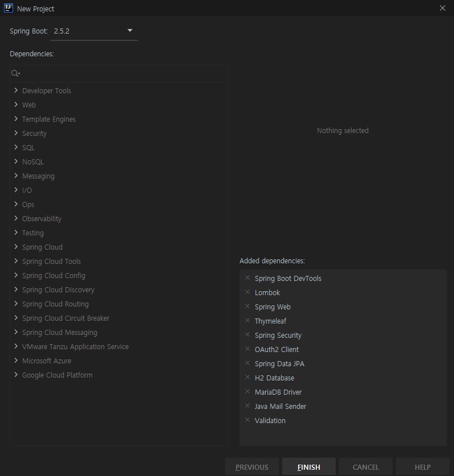Expand the Testing category chevron
This screenshot has width=454, height=476.
point(16,233)
